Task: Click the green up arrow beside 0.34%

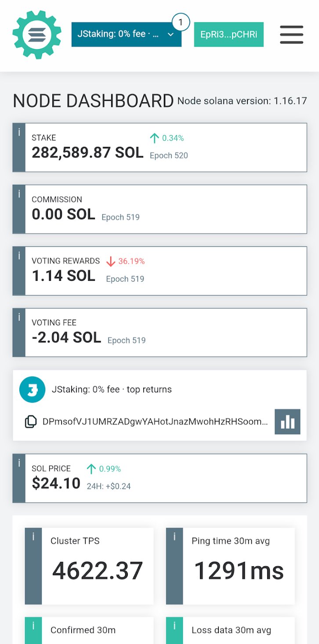Action: point(154,138)
